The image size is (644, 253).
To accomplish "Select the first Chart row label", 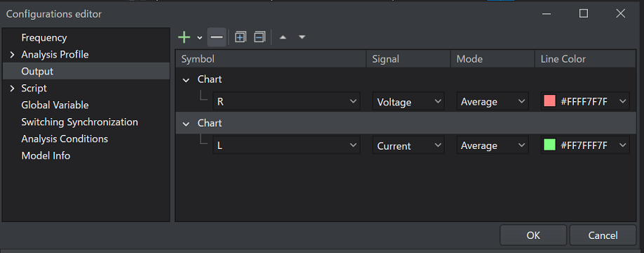I will click(x=210, y=79).
